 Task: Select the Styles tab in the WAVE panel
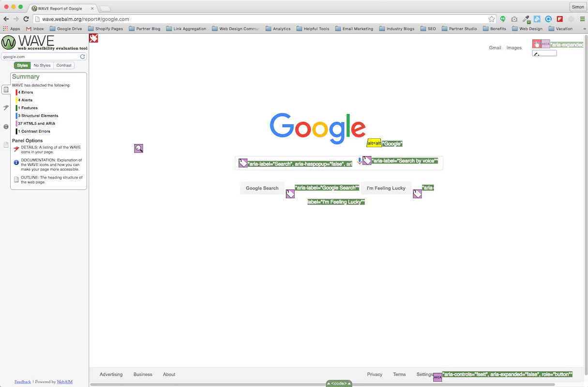coord(22,65)
